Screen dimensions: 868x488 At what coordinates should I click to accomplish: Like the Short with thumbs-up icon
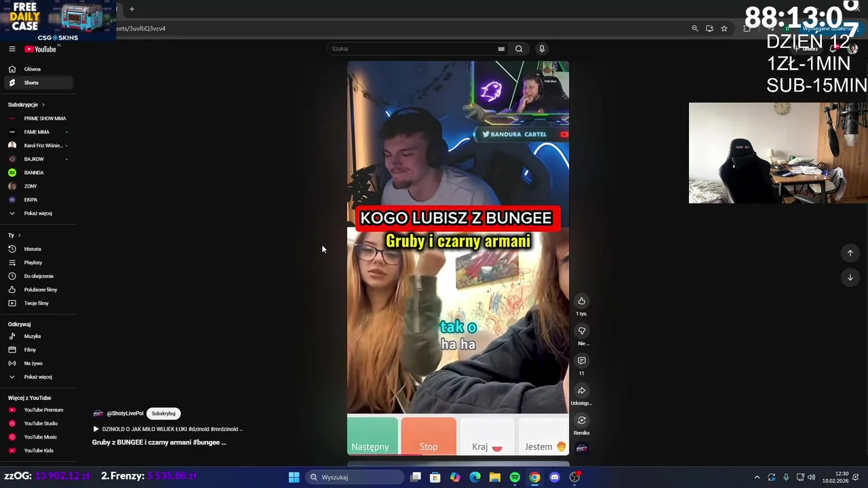(581, 301)
